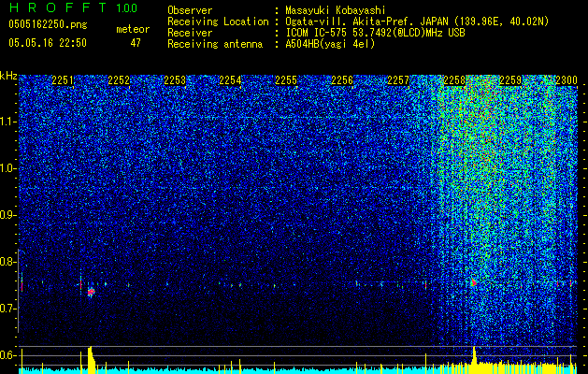The image size is (588, 374).
Task: Select the Ogata-vill. Akita-Pref. JAPAN location text
Action: (416, 22)
